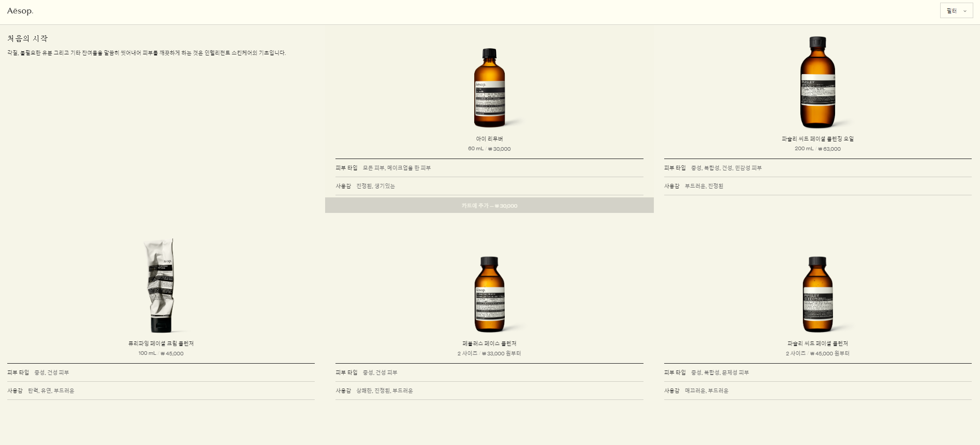This screenshot has width=980, height=445.
Task: Open the 아이 리무버 bottle thumbnail
Action: pyautogui.click(x=489, y=88)
